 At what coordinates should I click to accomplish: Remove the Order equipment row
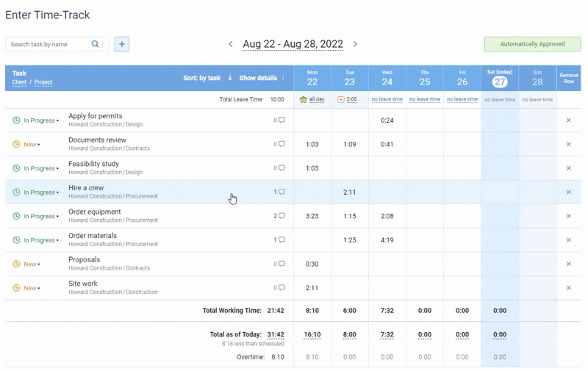568,216
